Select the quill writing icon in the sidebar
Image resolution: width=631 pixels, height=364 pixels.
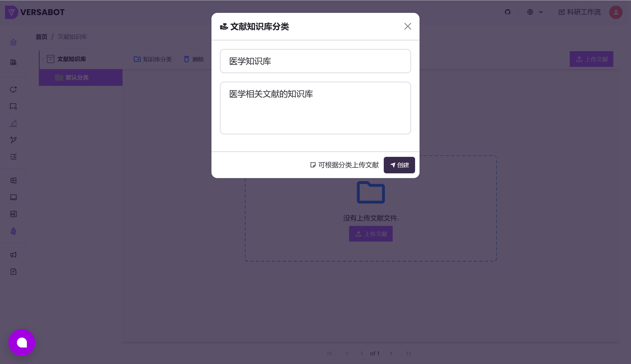pyautogui.click(x=13, y=140)
